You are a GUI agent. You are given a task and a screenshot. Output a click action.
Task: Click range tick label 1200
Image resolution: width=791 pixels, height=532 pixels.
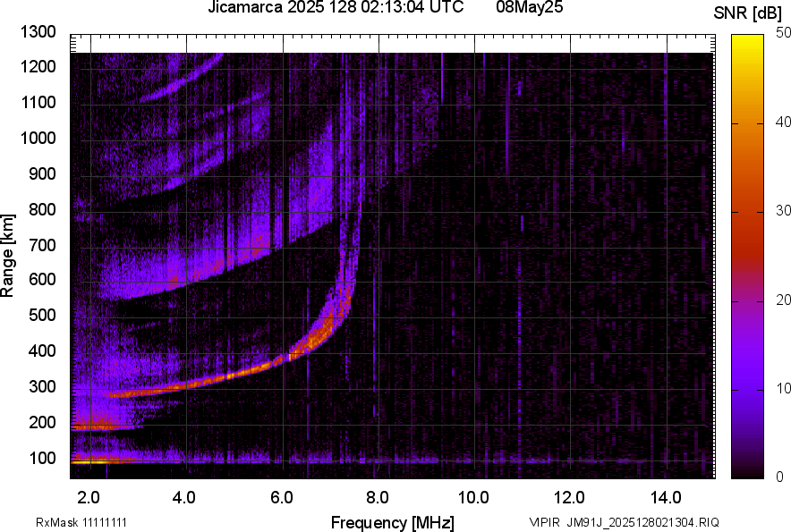point(38,66)
